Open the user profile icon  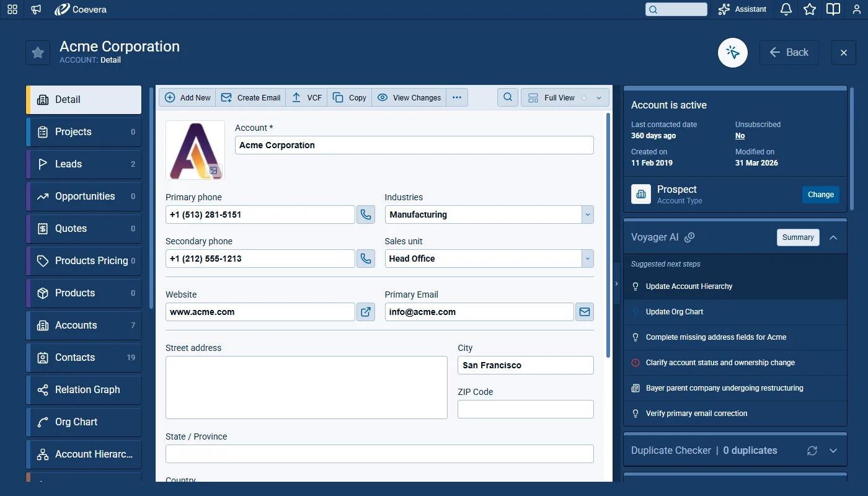tap(857, 9)
